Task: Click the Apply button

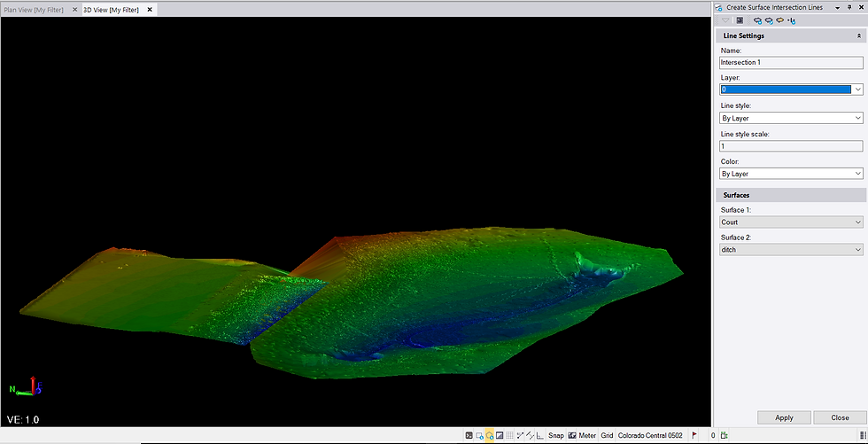Action: (x=784, y=418)
